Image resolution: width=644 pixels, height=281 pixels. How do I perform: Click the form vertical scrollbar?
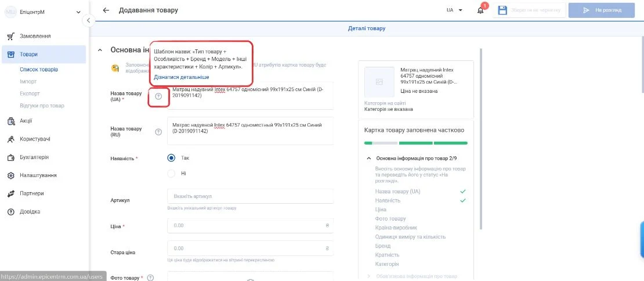[x=482, y=138]
